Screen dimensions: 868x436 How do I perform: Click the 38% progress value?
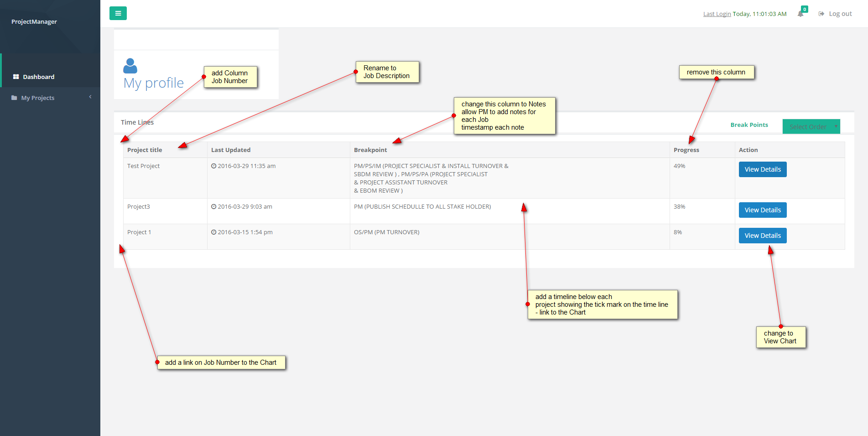[679, 206]
